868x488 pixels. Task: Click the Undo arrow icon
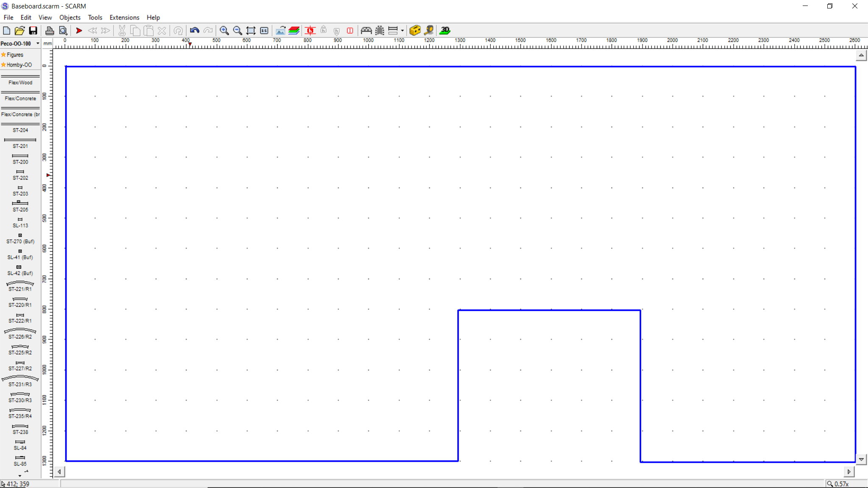(x=195, y=30)
